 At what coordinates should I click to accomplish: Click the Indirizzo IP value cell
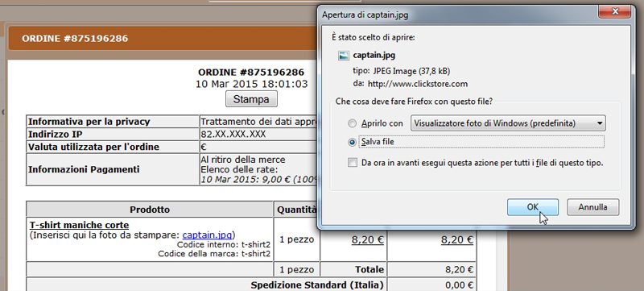click(x=258, y=134)
